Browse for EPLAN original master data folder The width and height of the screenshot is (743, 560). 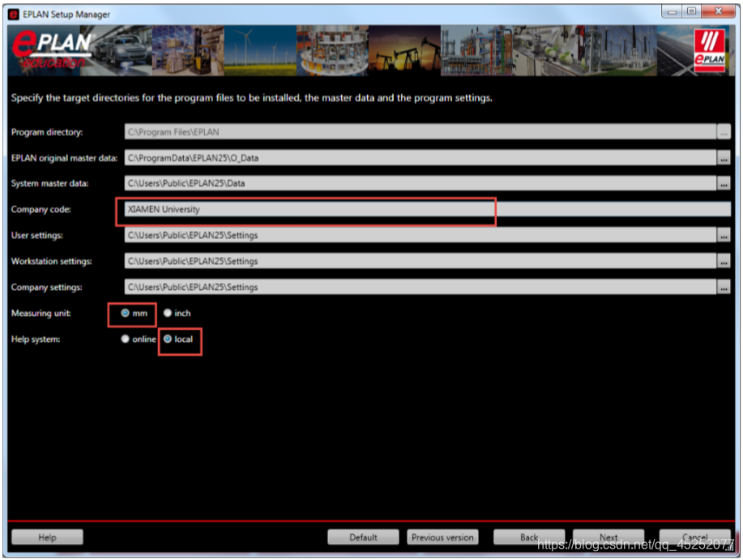coord(724,158)
